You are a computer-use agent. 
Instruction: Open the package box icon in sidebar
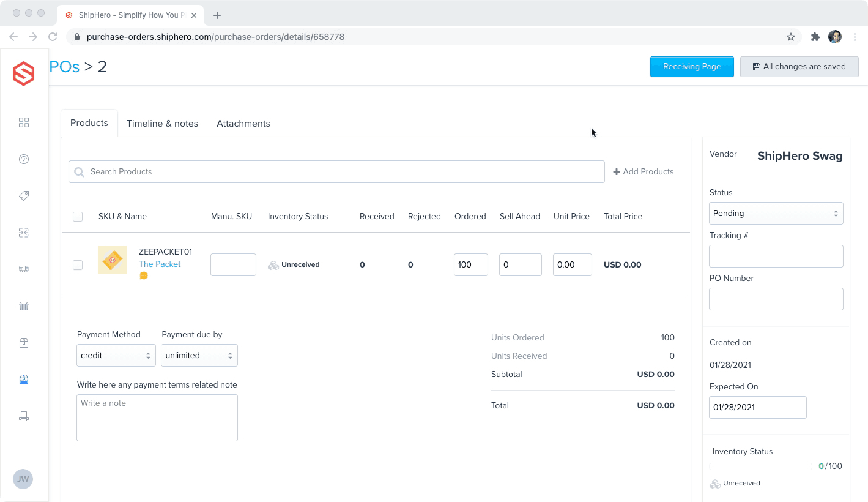coord(24,343)
